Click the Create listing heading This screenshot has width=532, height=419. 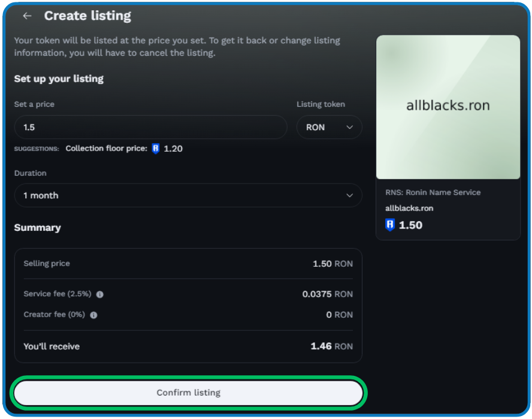87,16
